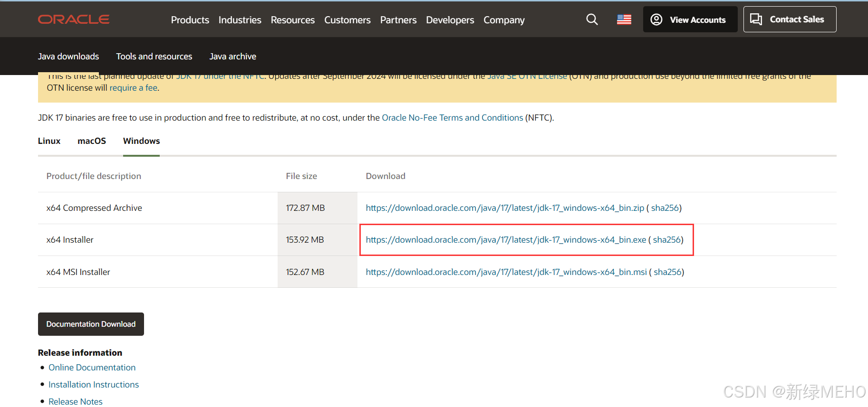Open Oracle No-Fee Terms and Conditions link
Screen dimensions: 868x407
(452, 118)
